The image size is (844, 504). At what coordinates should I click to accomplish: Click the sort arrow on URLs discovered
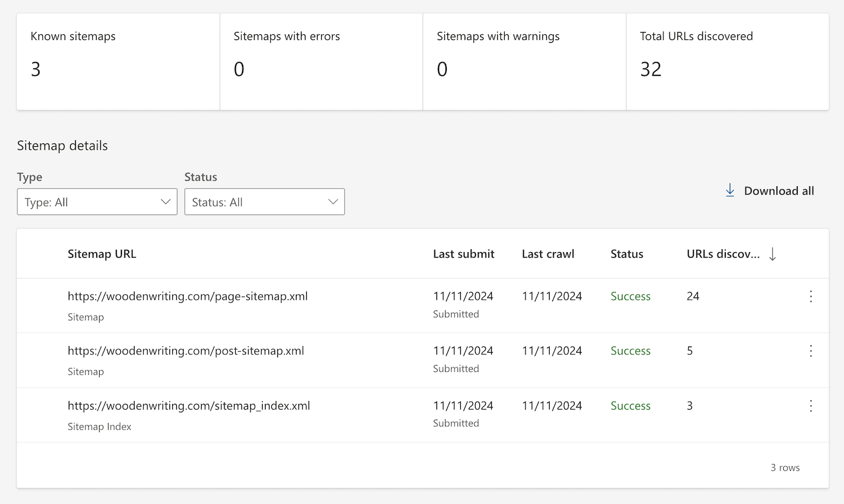[x=772, y=254]
